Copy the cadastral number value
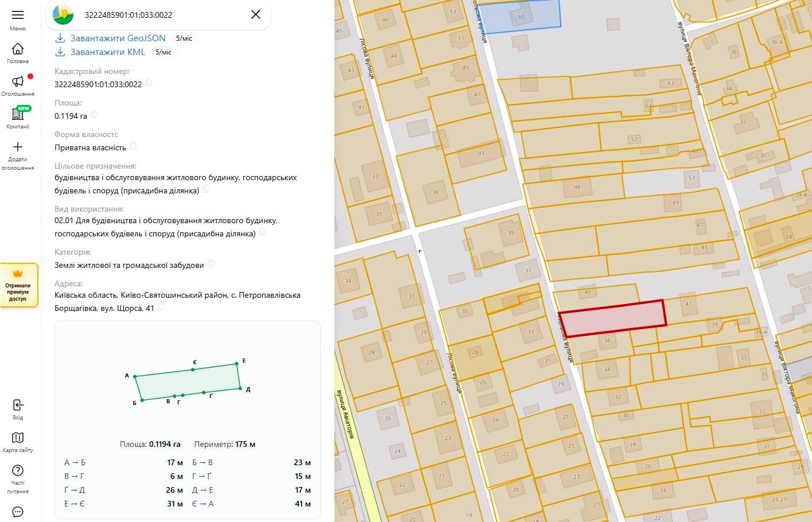This screenshot has height=522, width=812. (149, 83)
